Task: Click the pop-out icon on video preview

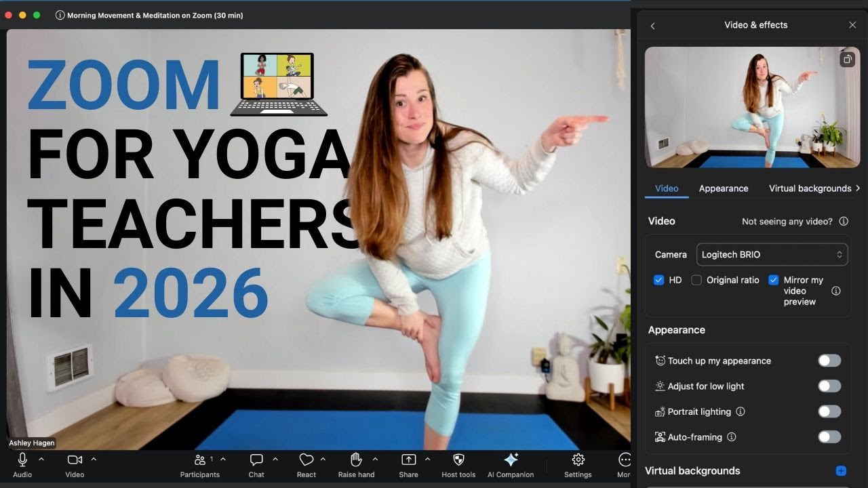Action: pyautogui.click(x=847, y=60)
